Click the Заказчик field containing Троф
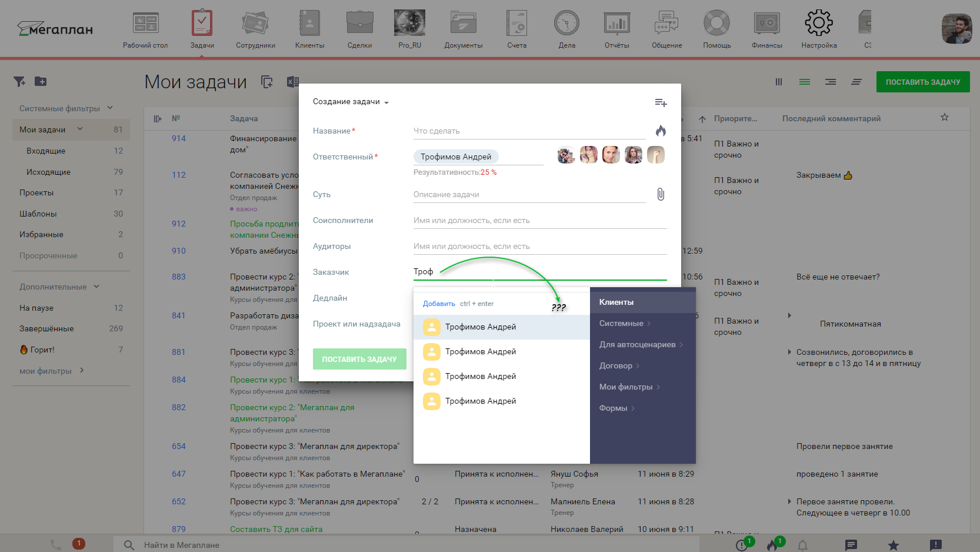Viewport: 980px width, 552px height. (540, 271)
